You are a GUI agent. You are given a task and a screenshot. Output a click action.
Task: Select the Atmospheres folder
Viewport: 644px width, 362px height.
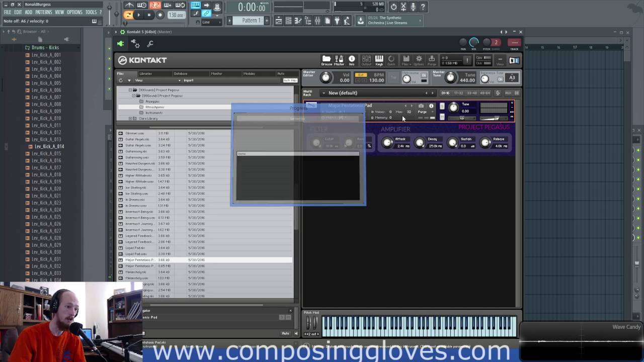pyautogui.click(x=155, y=107)
